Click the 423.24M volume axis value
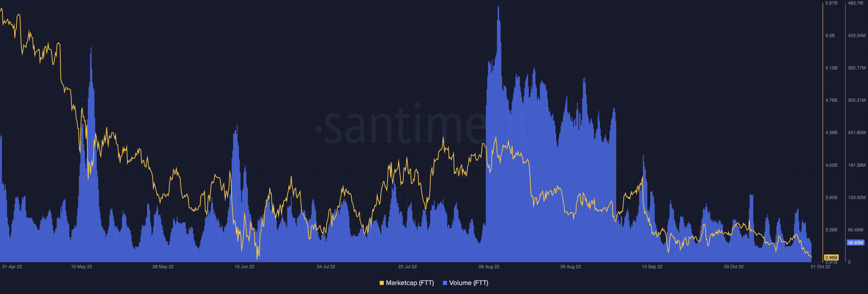 click(x=856, y=36)
